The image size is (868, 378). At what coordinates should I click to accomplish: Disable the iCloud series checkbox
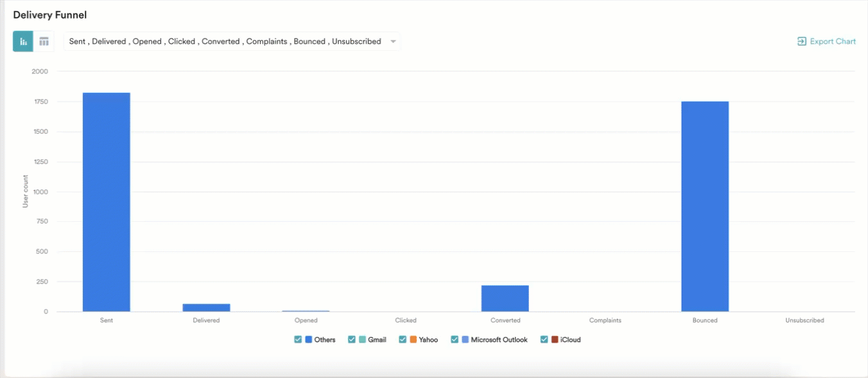click(543, 339)
